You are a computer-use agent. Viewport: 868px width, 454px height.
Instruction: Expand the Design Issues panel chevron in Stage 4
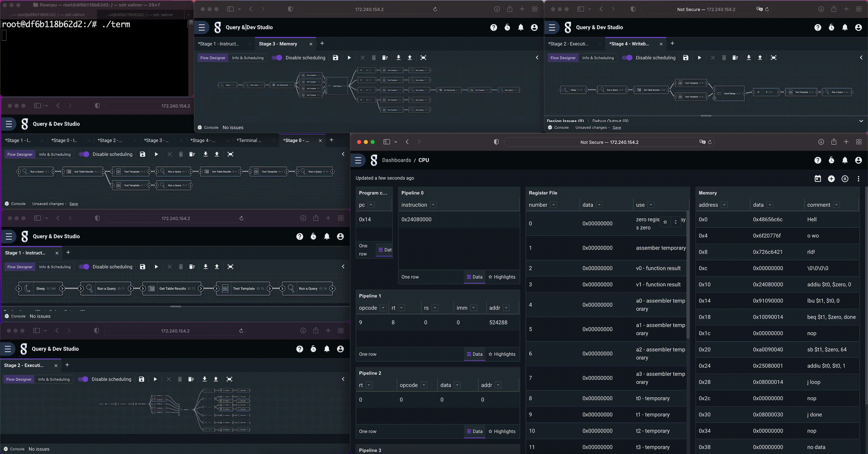point(861,121)
